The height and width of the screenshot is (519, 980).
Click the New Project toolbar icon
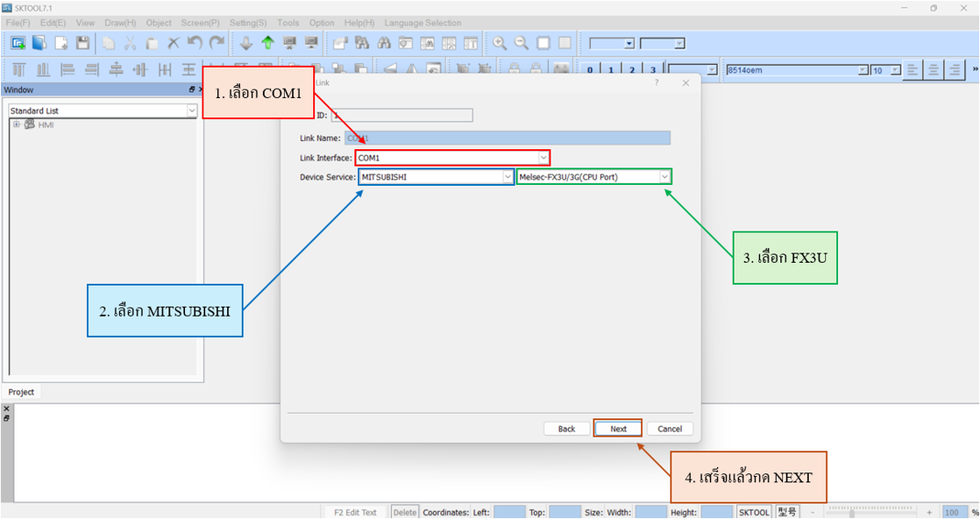[17, 43]
